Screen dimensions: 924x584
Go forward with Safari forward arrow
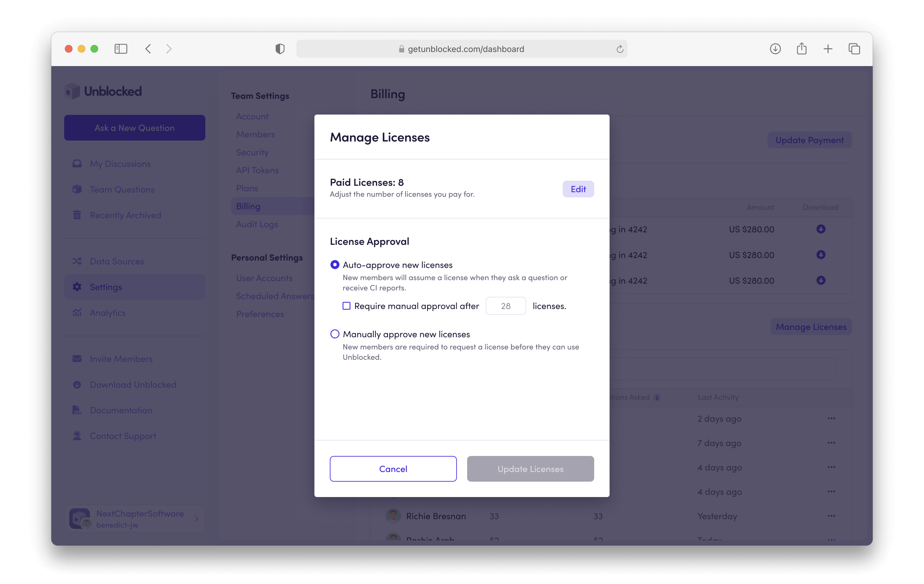(x=169, y=49)
